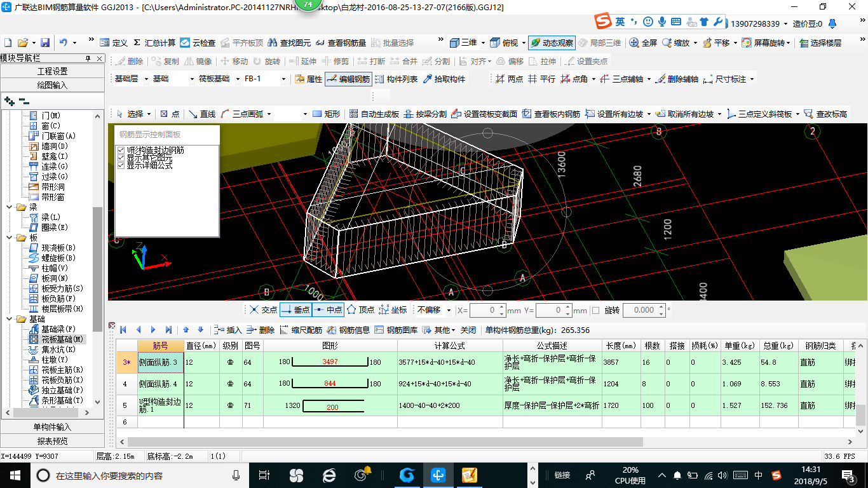
Task: Collapse the 板 tree folder
Action: [9, 238]
